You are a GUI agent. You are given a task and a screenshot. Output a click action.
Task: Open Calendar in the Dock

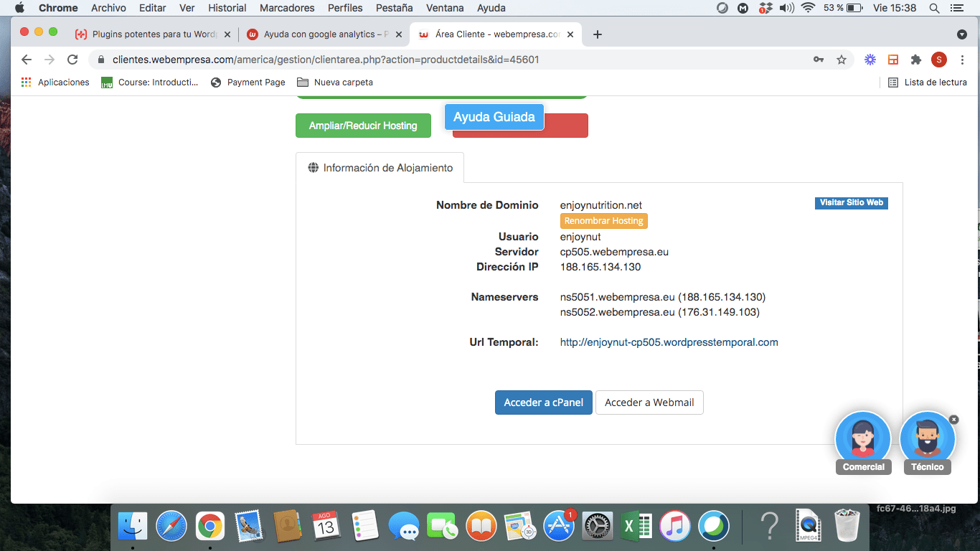tap(326, 526)
